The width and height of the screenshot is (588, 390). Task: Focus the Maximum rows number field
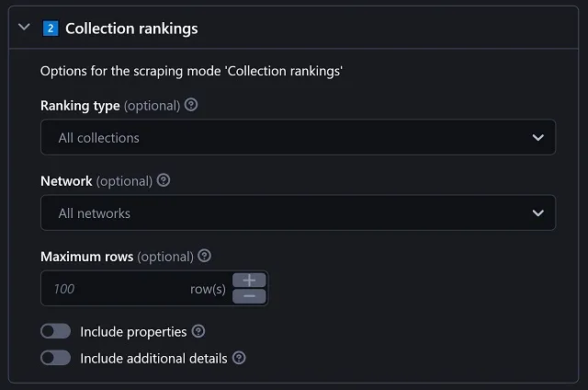[x=135, y=288]
